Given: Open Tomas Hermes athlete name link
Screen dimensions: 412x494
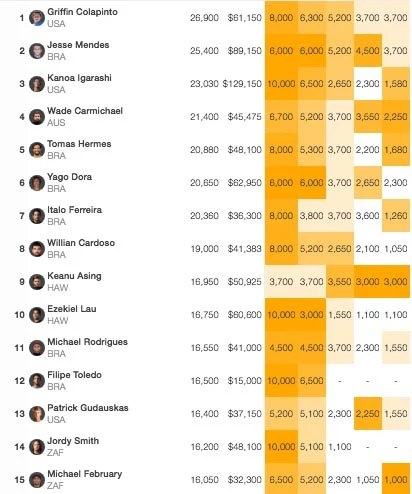Looking at the screenshot, I should click(x=79, y=144).
